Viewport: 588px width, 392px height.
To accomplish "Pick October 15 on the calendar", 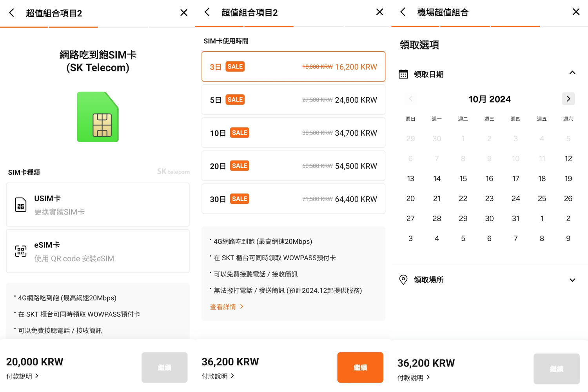I will point(463,179).
